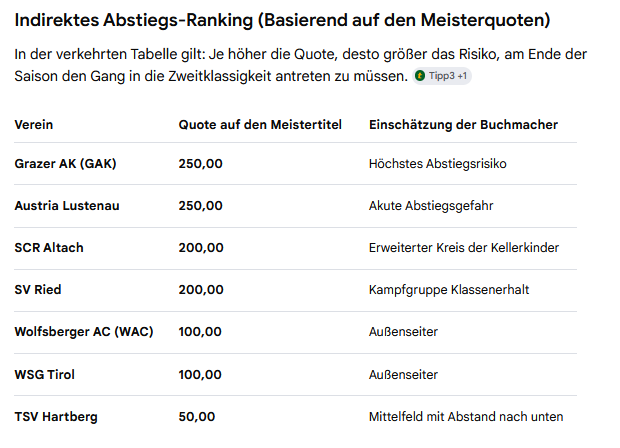Click the Tipp3 source favicon icon

[x=420, y=76]
